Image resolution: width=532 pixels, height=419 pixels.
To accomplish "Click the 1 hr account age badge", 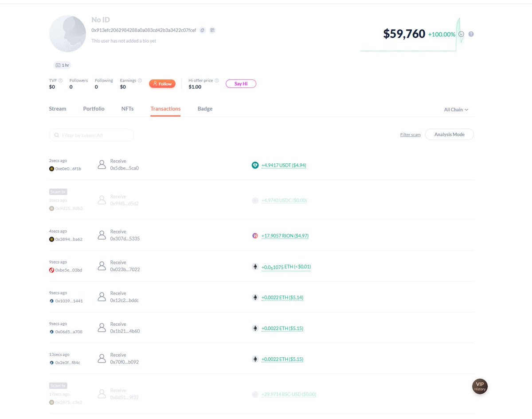I will (62, 65).
